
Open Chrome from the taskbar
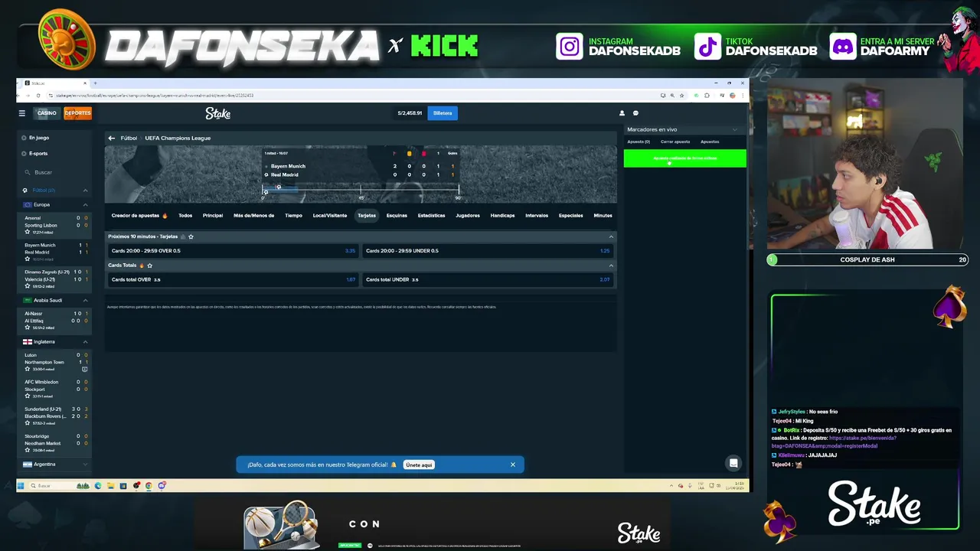click(x=149, y=485)
